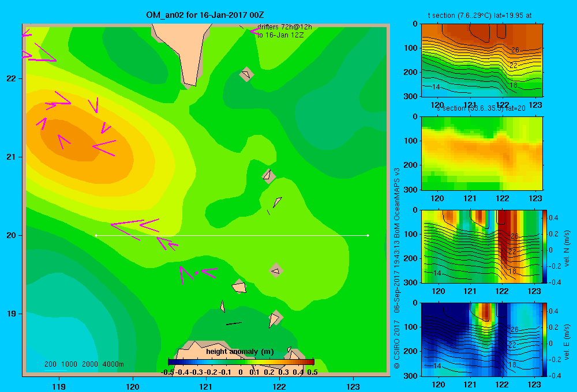This screenshot has width=577, height=392.
Task: Click latitude label 21 on the main map
Action: click(x=11, y=157)
